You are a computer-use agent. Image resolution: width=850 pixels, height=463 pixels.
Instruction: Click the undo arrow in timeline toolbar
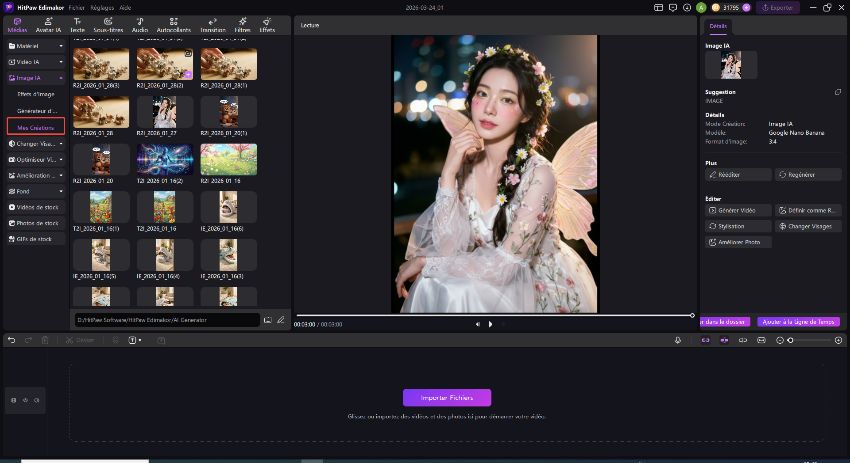(x=11, y=340)
